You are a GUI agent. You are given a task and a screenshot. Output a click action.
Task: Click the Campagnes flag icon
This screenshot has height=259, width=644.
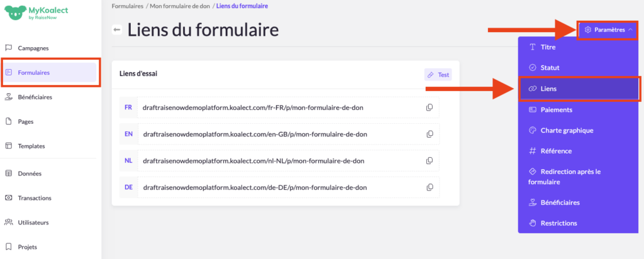click(9, 48)
